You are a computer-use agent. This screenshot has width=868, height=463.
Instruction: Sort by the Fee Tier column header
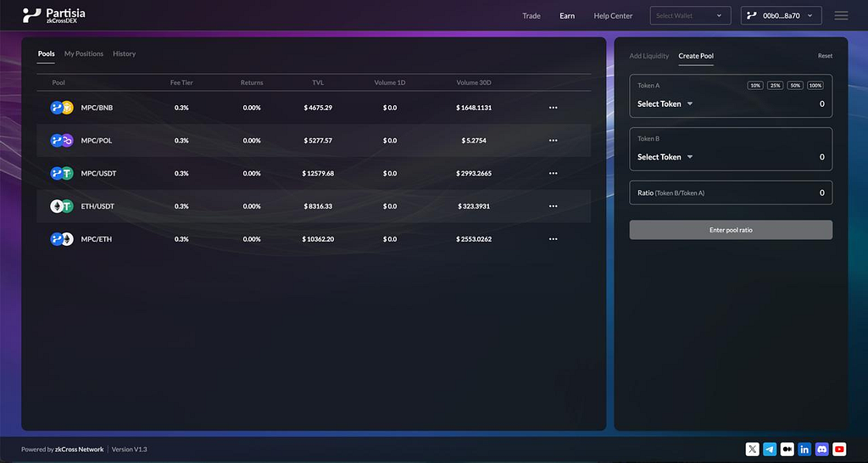(181, 82)
